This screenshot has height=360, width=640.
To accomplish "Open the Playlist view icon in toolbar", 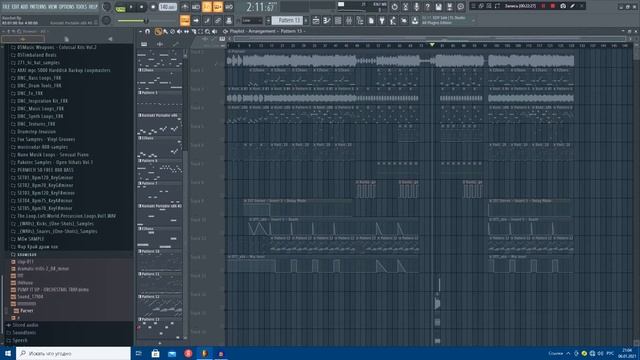I will pyautogui.click(x=316, y=20).
